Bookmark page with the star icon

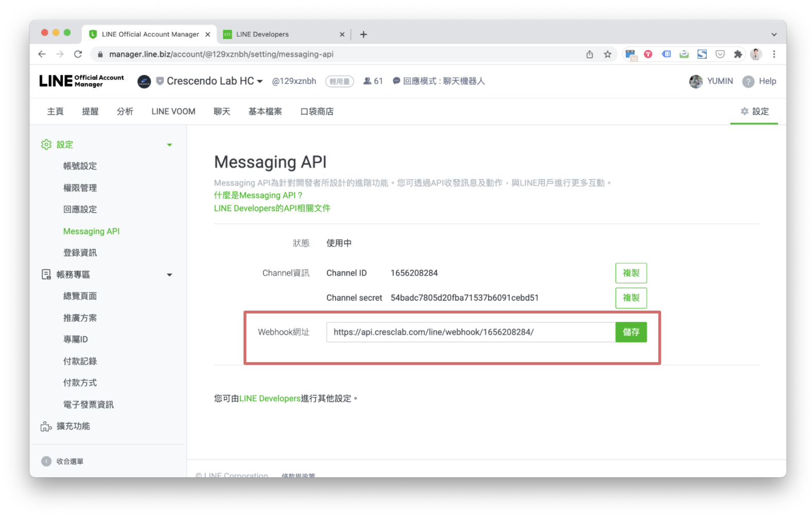pos(607,54)
